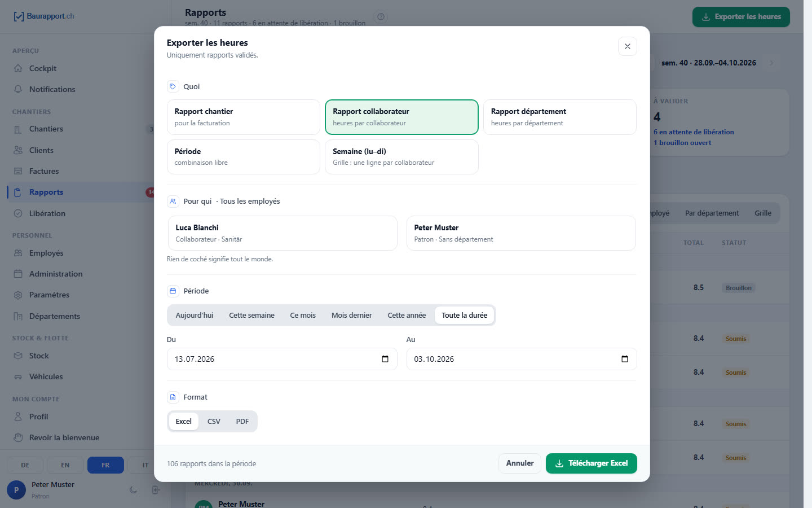This screenshot has width=812, height=508.
Task: Open the calendar picker in the Au date field
Action: click(x=625, y=359)
